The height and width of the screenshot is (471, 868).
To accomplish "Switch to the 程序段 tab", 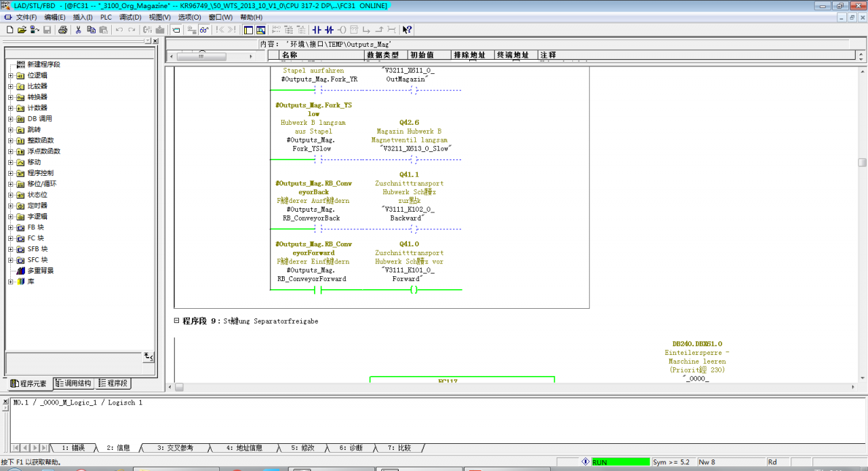I will tap(113, 383).
